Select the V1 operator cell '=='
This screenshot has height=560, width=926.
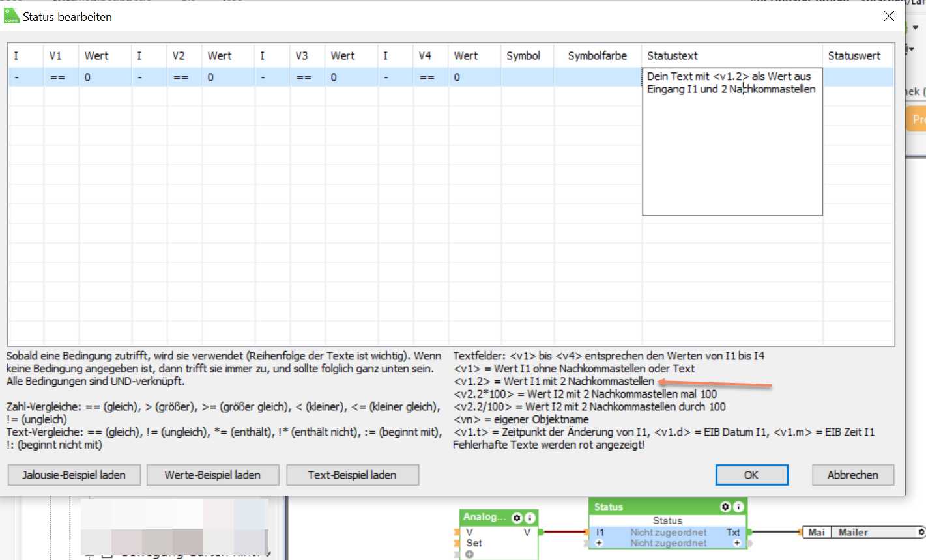[x=61, y=77]
